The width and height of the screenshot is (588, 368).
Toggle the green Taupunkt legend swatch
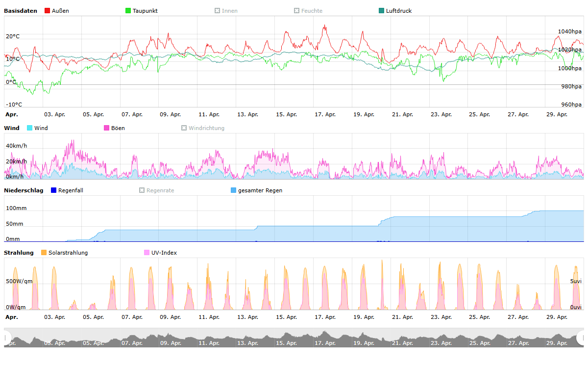tap(128, 11)
